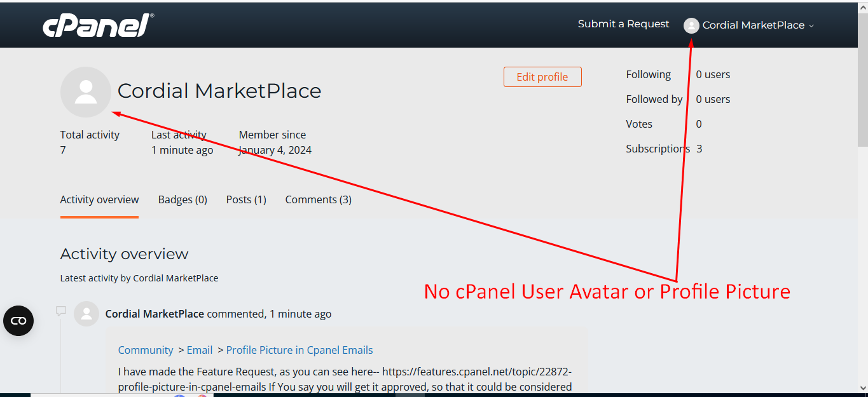Open Profile Picture in Cpanel Emails link
The height and width of the screenshot is (397, 868).
[300, 350]
